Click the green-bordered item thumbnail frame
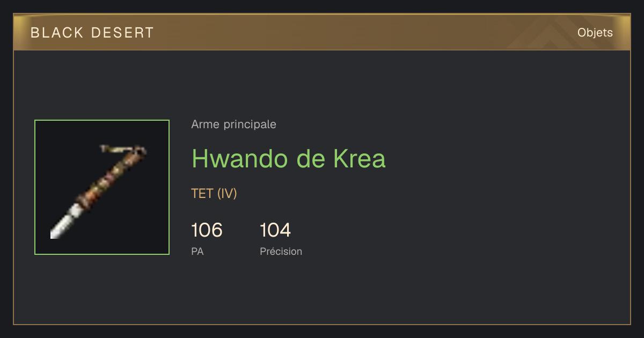This screenshot has width=644, height=338. click(x=102, y=187)
